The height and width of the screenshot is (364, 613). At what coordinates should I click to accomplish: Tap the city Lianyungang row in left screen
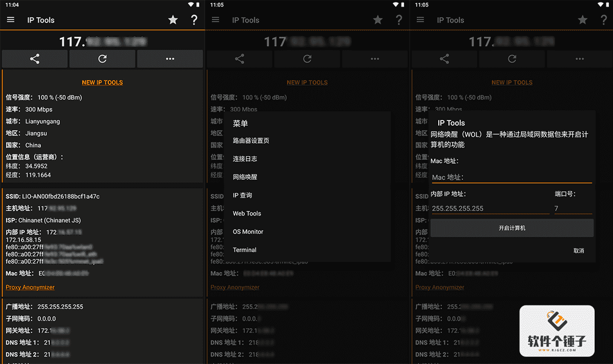(x=33, y=122)
